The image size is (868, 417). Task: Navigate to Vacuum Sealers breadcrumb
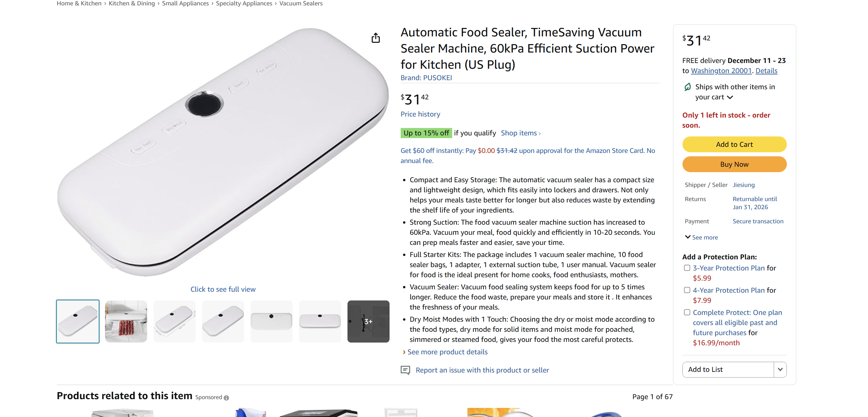pyautogui.click(x=301, y=3)
